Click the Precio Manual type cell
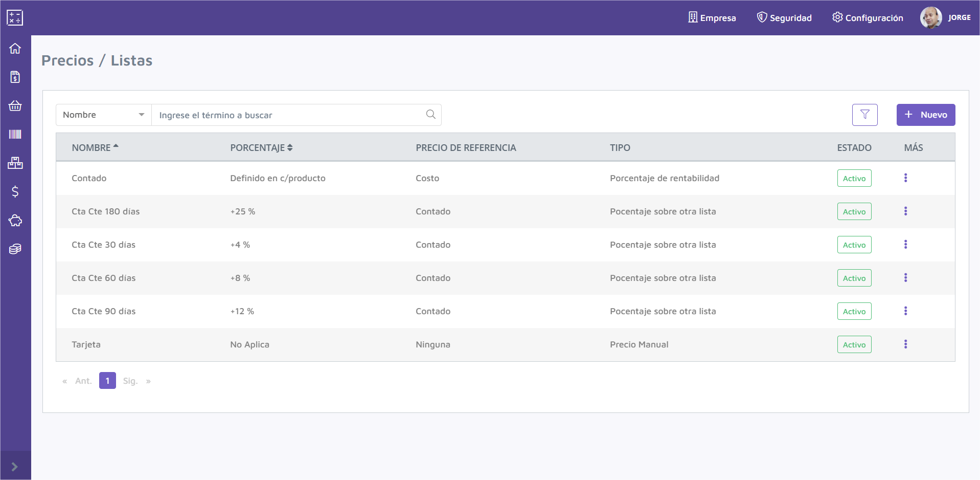This screenshot has width=980, height=480. pyautogui.click(x=639, y=344)
